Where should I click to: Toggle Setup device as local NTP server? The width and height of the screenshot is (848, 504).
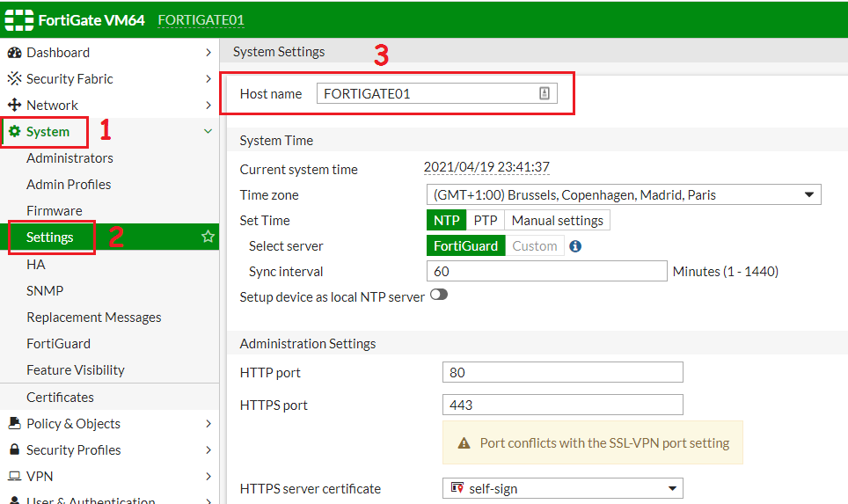pyautogui.click(x=438, y=296)
